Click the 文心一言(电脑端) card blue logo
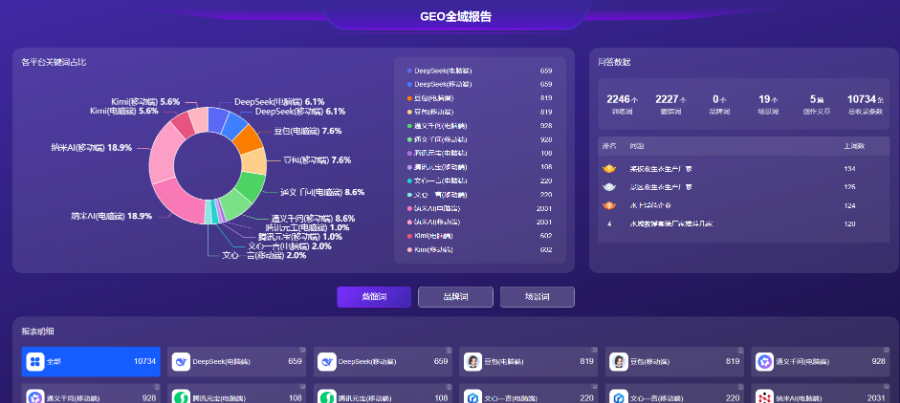This screenshot has height=403, width=900. coord(473,398)
